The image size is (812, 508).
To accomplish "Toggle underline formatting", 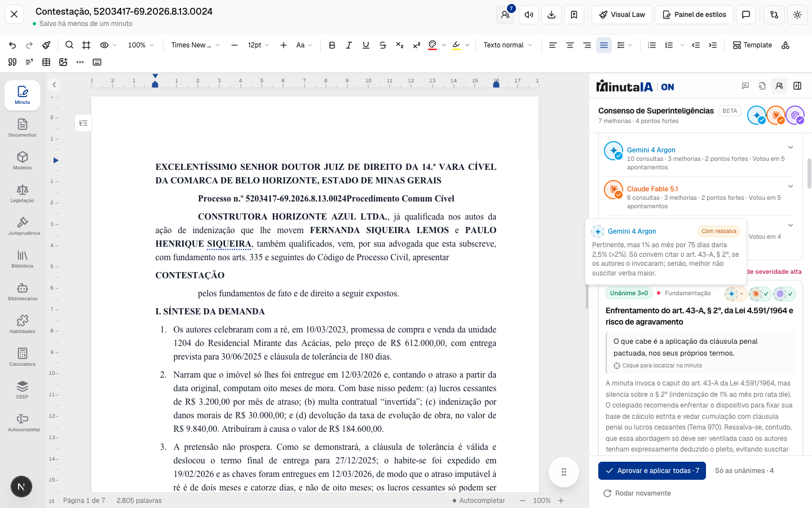I will 366,45.
